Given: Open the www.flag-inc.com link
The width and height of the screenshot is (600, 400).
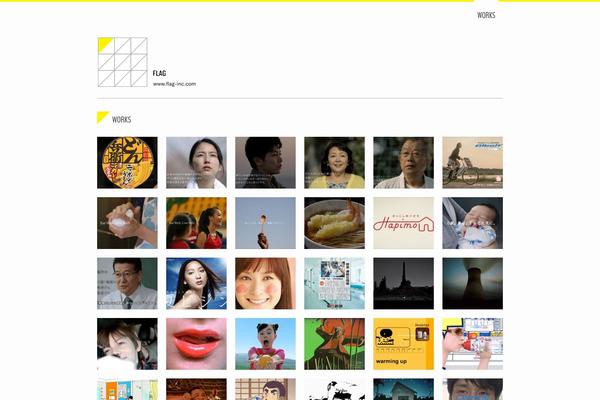Looking at the screenshot, I should click(174, 84).
